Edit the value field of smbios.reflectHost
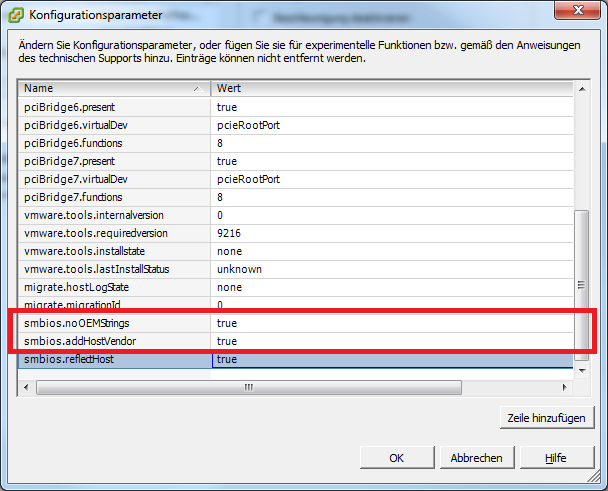Screen dimensions: 608x491 point(392,360)
